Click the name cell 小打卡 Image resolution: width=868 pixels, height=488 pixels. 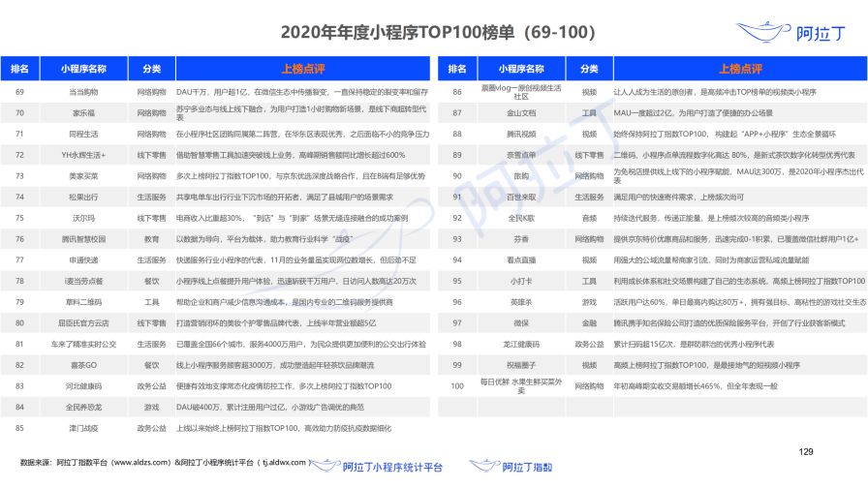[x=521, y=281]
